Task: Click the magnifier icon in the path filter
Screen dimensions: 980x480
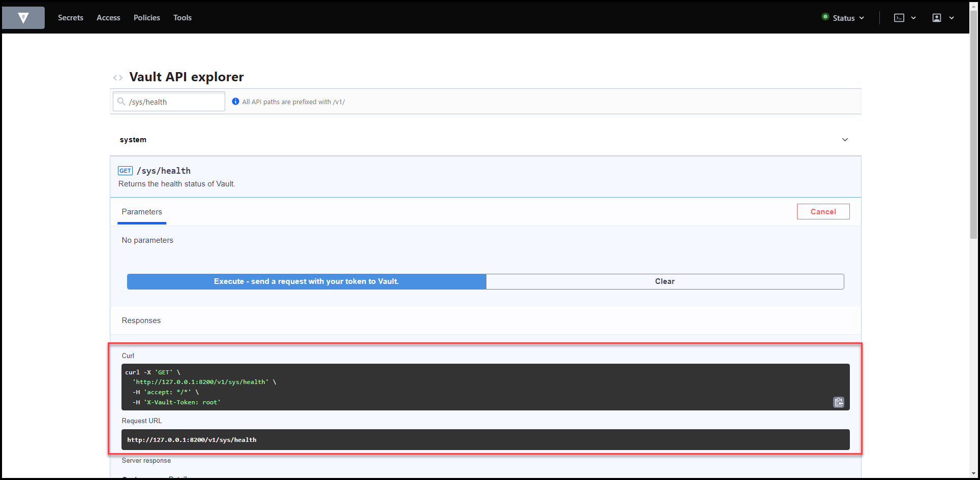Action: pyautogui.click(x=121, y=102)
